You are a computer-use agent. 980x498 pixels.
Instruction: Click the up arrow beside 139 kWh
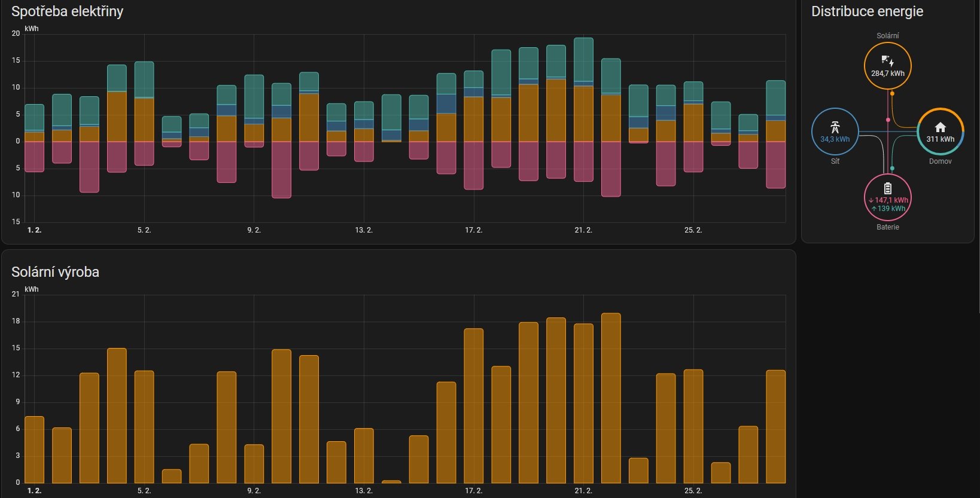click(874, 209)
